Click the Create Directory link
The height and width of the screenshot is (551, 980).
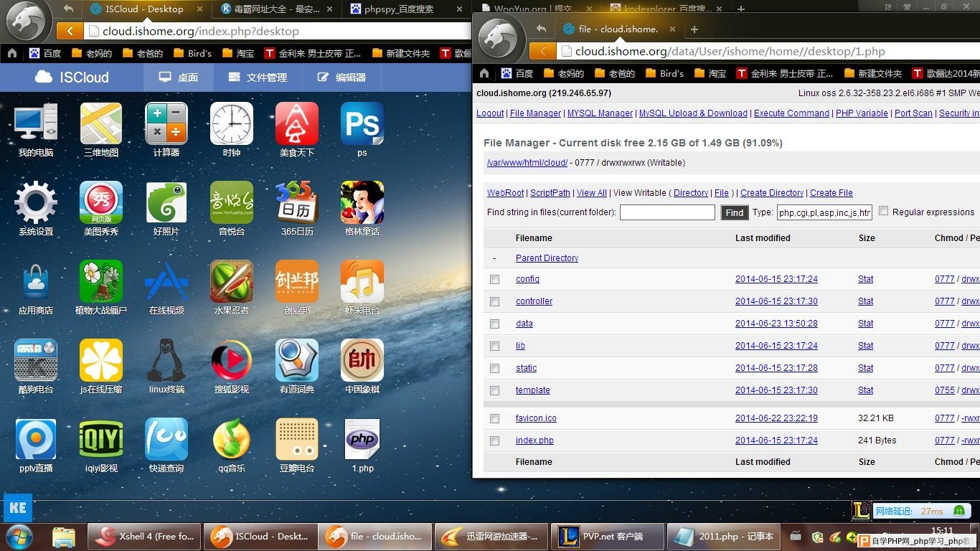(x=772, y=193)
